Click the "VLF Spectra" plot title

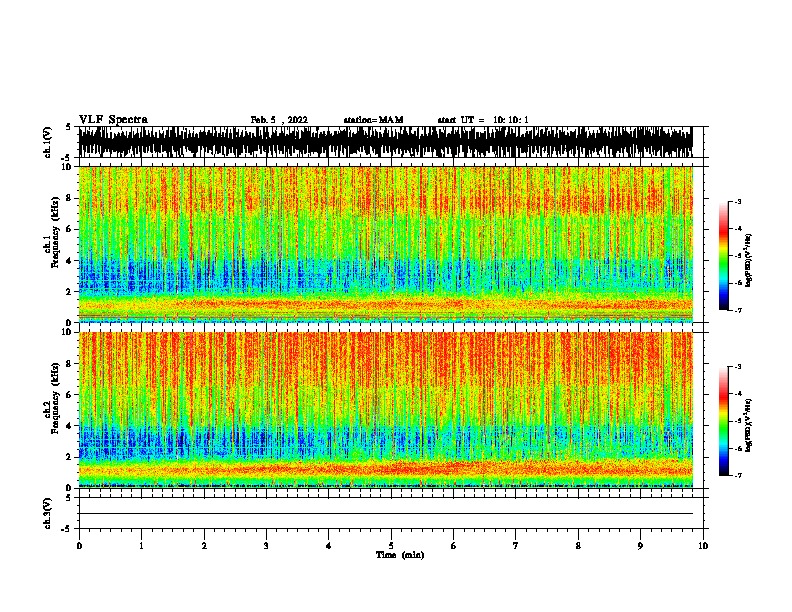[x=113, y=120]
